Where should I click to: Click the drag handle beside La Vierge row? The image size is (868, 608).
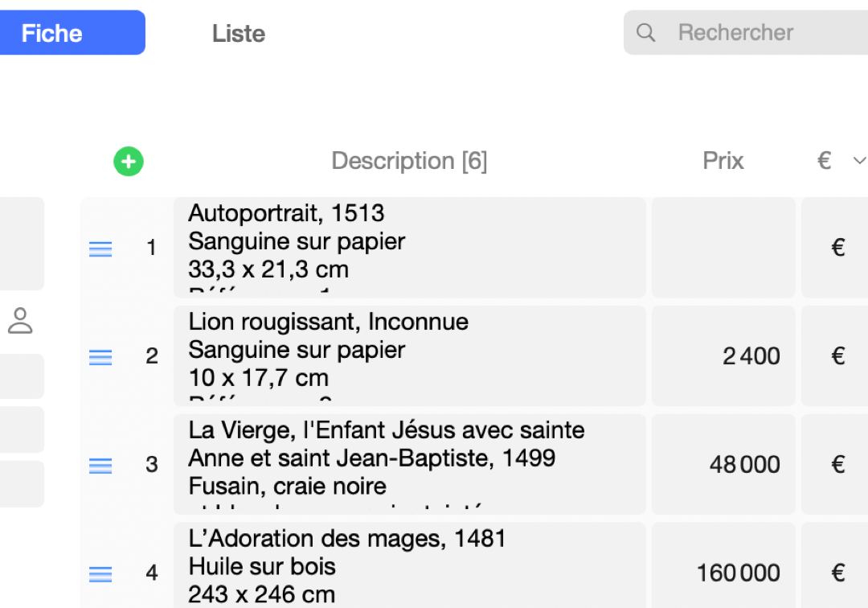coord(100,465)
